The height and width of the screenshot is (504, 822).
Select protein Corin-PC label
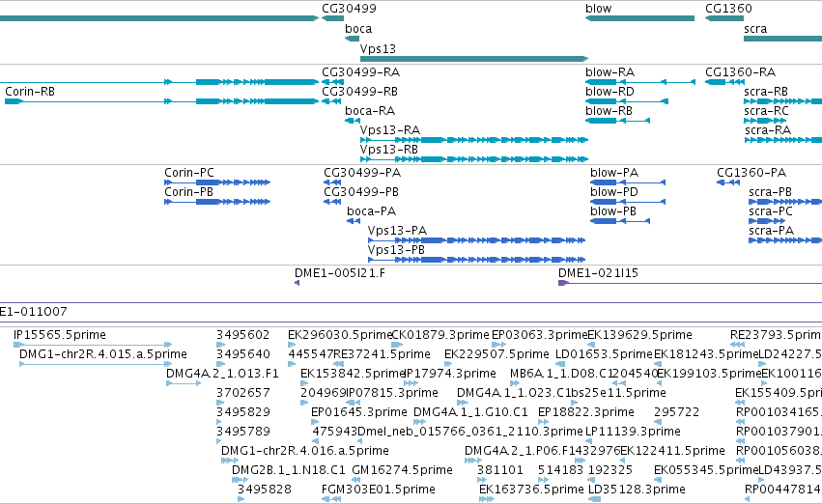click(189, 173)
